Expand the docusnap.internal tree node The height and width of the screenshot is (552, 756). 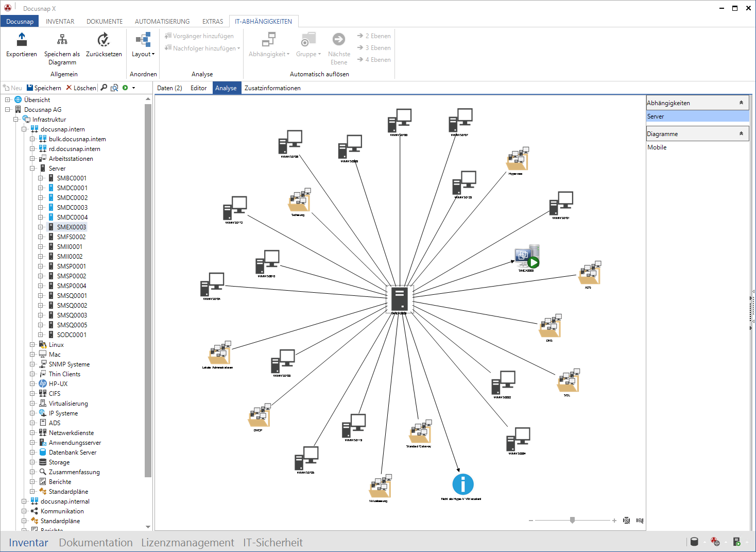click(24, 501)
